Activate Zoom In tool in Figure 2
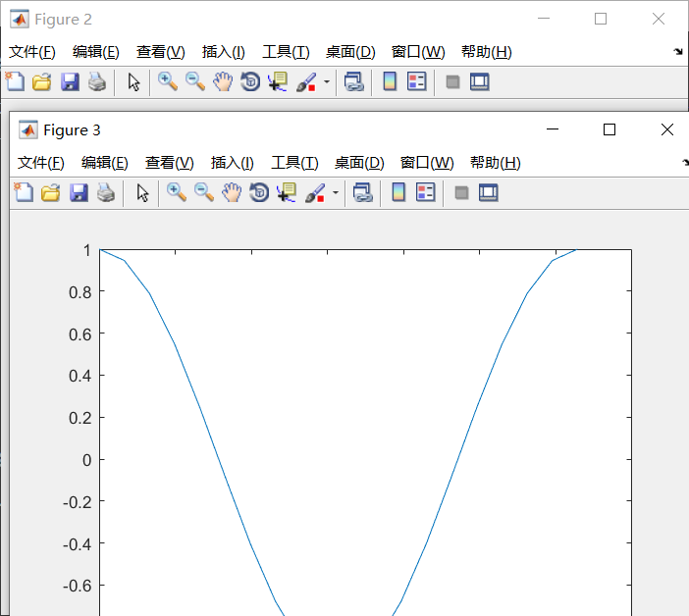Image resolution: width=689 pixels, height=616 pixels. [x=168, y=81]
